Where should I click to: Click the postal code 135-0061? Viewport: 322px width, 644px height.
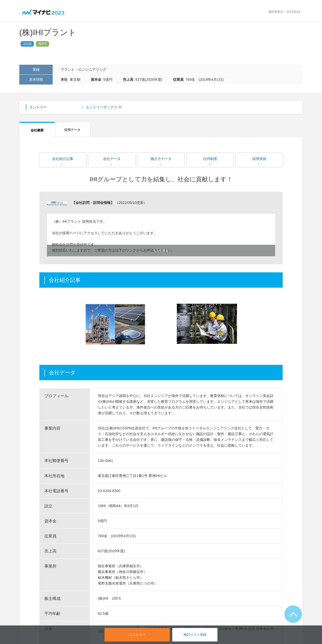tap(105, 461)
